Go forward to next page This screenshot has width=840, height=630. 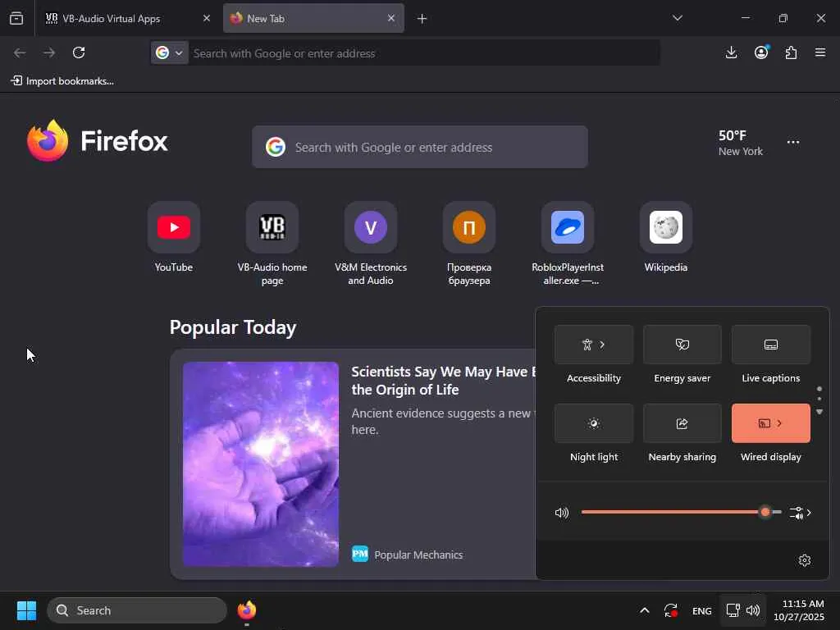click(49, 52)
